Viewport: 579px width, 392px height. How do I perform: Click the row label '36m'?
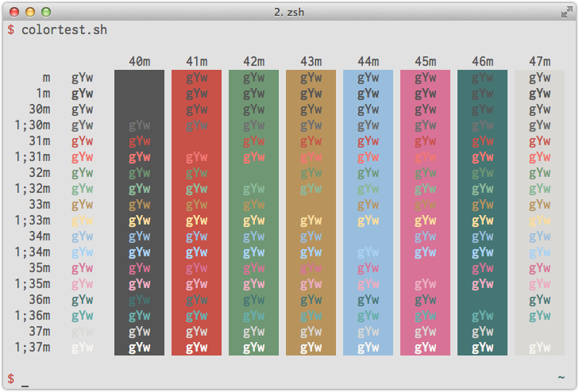coord(40,299)
